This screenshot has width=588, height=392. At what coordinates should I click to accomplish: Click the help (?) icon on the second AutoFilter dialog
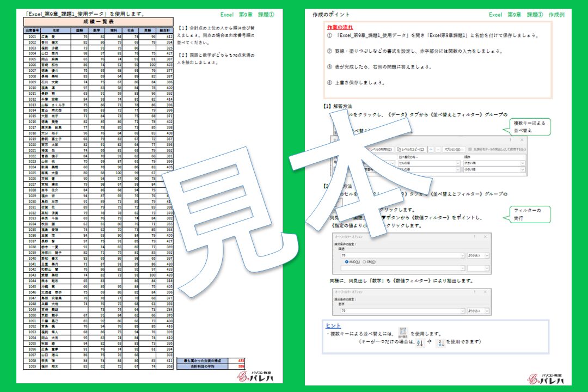[x=475, y=292]
